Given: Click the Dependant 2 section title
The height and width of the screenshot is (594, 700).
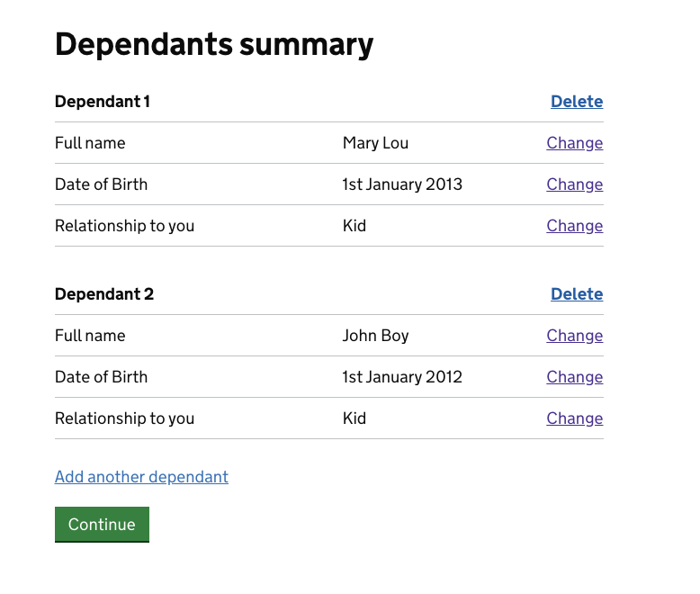Looking at the screenshot, I should [104, 294].
